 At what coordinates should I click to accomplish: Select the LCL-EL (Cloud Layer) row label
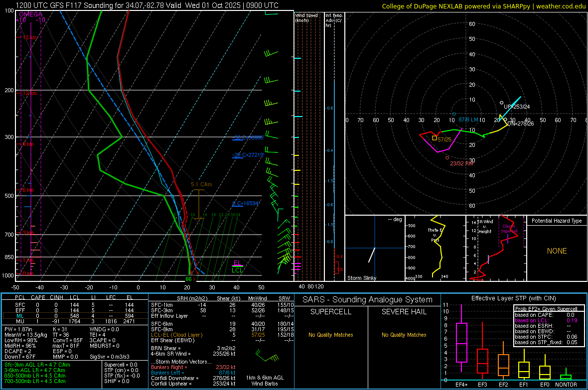(176, 335)
